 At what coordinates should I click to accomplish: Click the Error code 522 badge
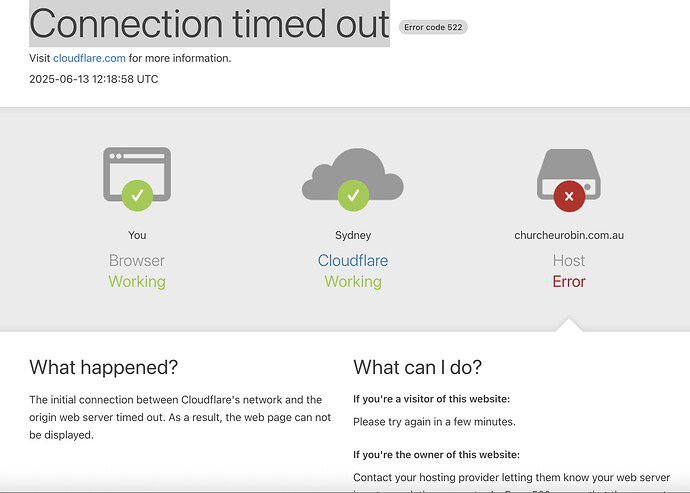[433, 27]
